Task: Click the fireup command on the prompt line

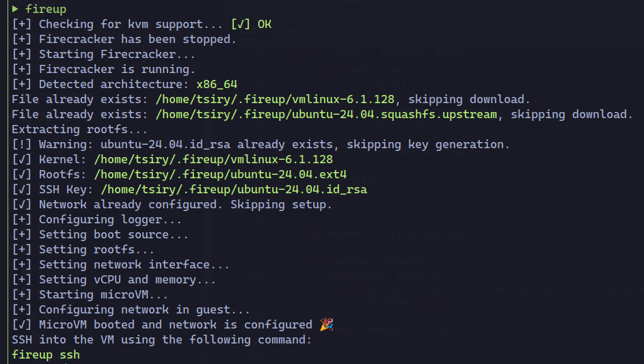Action: (x=45, y=10)
